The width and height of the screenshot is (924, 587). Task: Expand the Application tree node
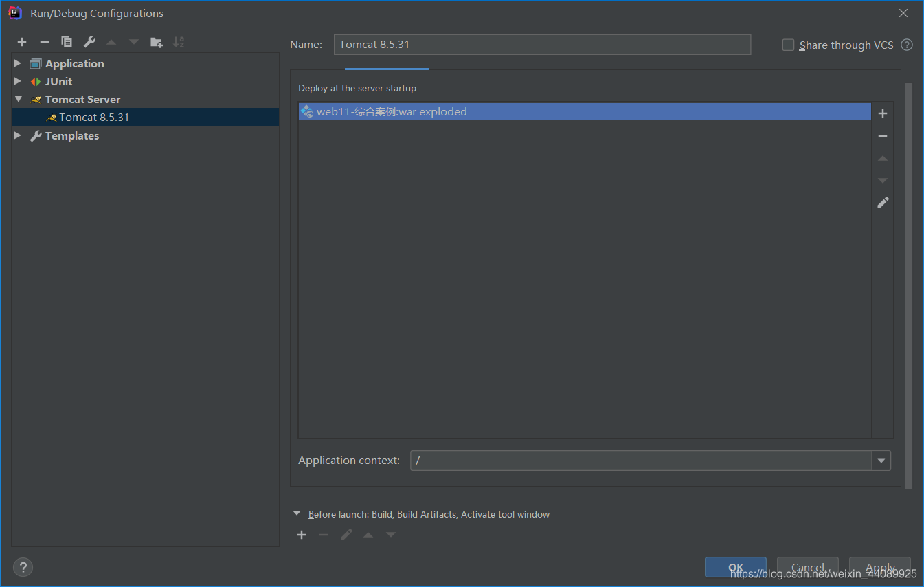tap(18, 63)
